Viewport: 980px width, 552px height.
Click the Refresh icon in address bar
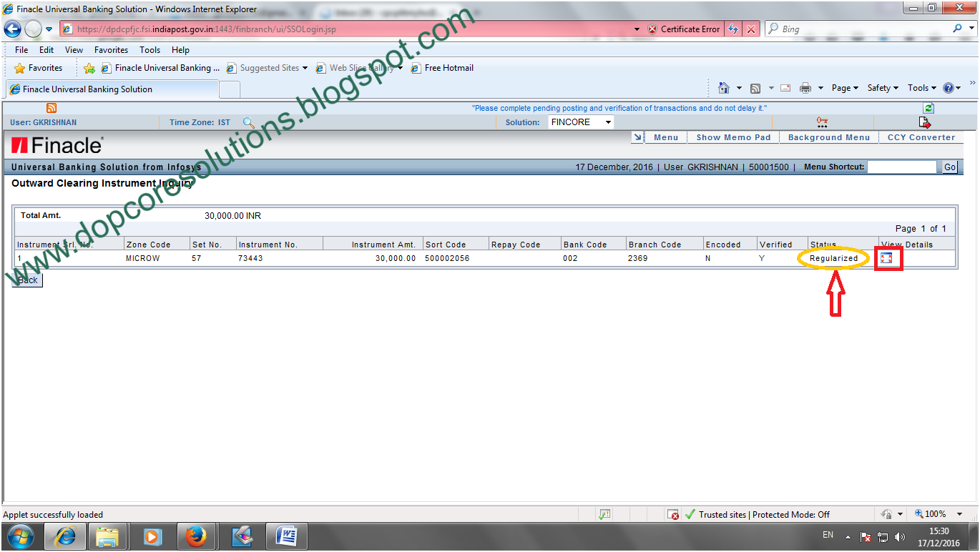tap(733, 29)
